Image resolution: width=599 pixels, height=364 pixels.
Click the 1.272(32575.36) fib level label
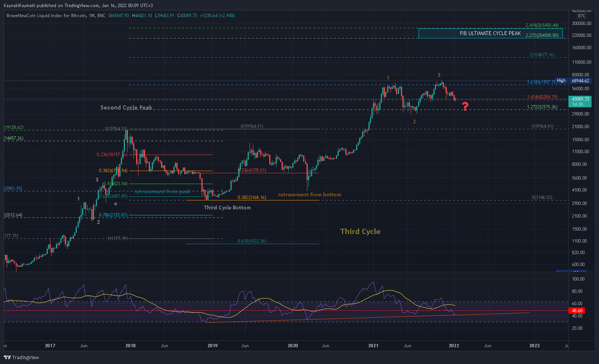[542, 107]
